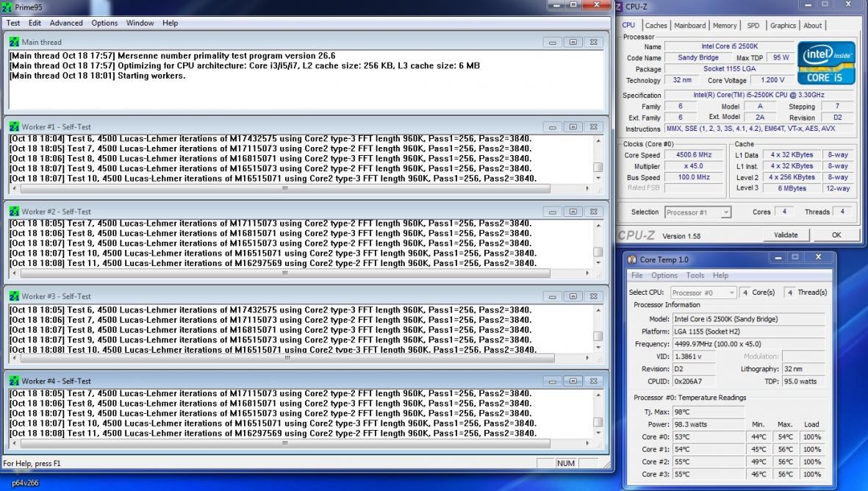Image resolution: width=868 pixels, height=491 pixels.
Task: Open the Options menu in Core Temp
Action: (664, 275)
